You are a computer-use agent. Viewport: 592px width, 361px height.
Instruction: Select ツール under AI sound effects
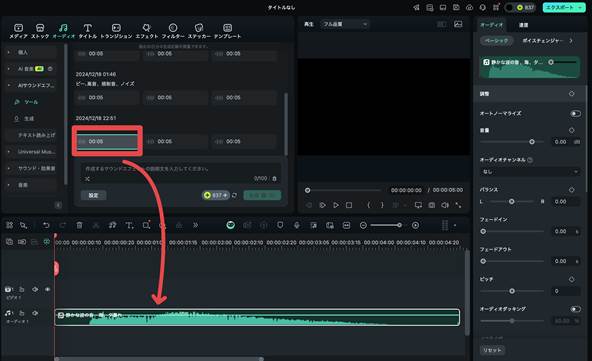[32, 102]
